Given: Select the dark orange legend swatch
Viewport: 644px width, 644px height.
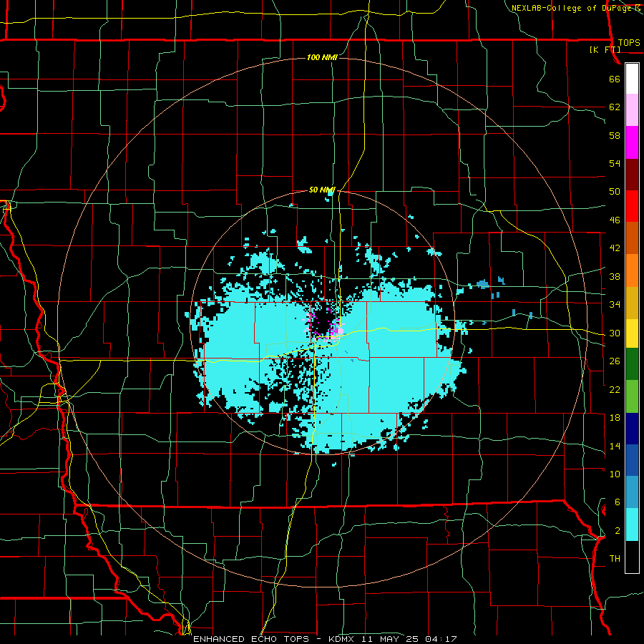Looking at the screenshot, I should [632, 238].
